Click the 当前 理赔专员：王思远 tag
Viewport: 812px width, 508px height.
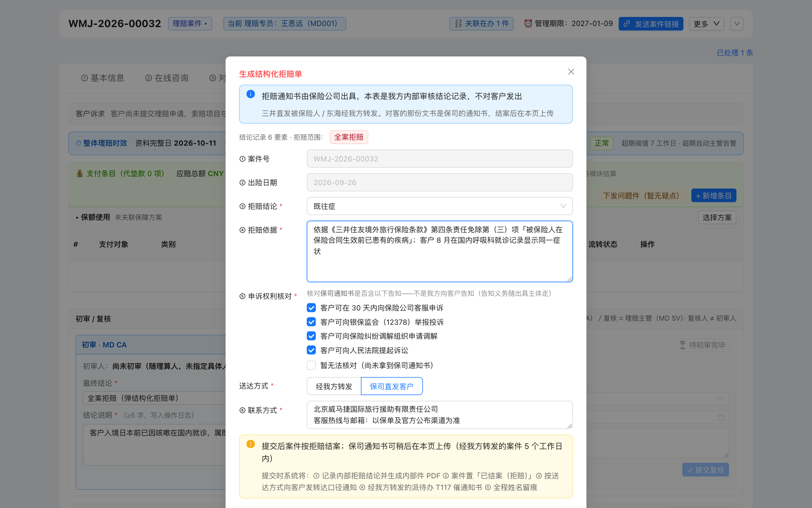point(285,23)
